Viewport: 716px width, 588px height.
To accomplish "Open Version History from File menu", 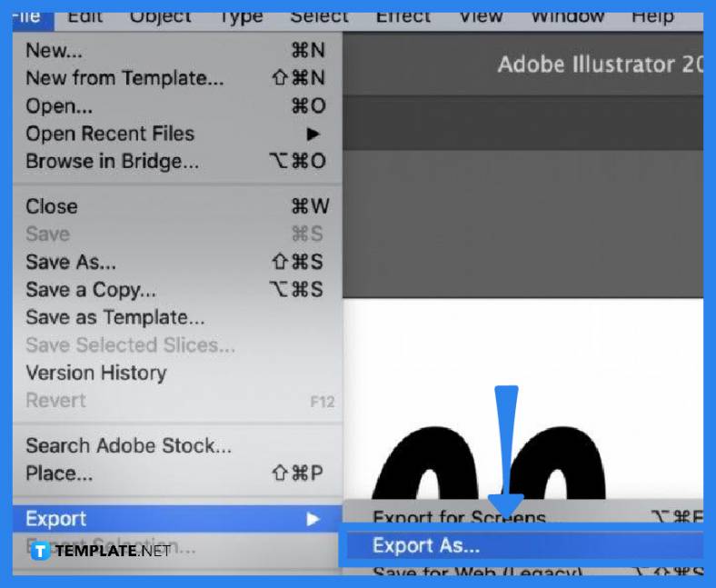I will click(x=95, y=373).
